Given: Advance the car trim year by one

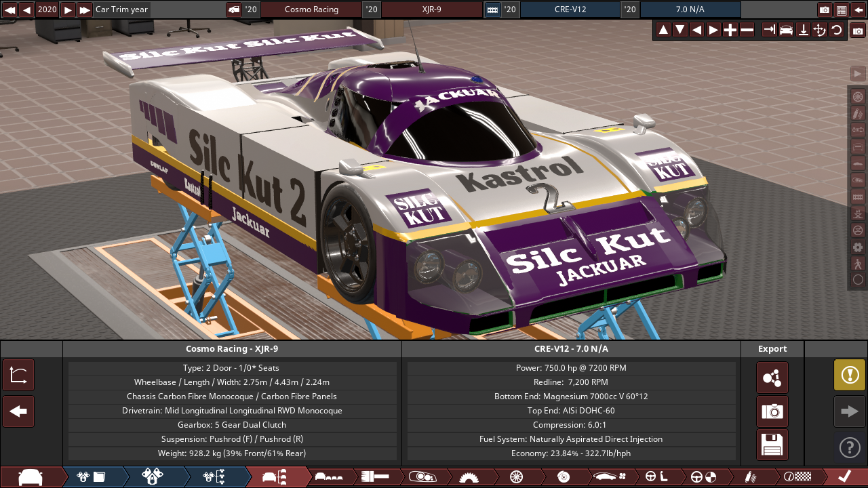Looking at the screenshot, I should pos(68,9).
